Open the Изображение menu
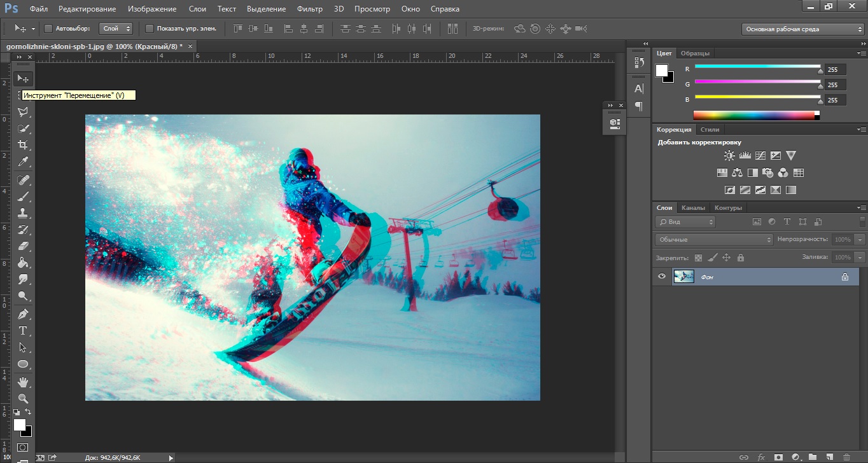The width and height of the screenshot is (868, 463). pyautogui.click(x=152, y=9)
